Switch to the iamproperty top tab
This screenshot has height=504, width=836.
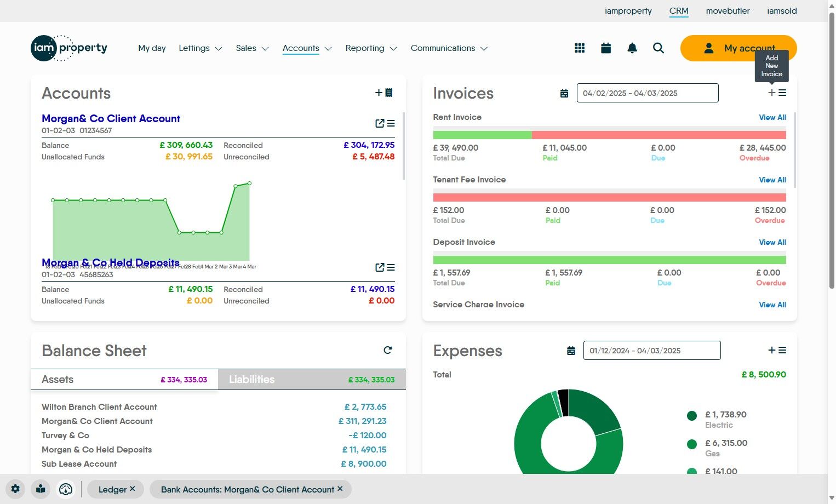click(628, 11)
